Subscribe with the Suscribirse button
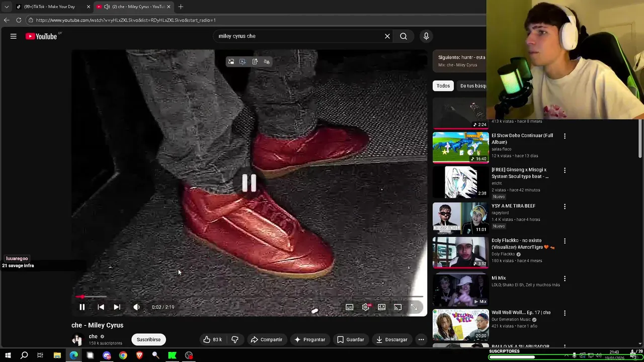 (x=148, y=339)
